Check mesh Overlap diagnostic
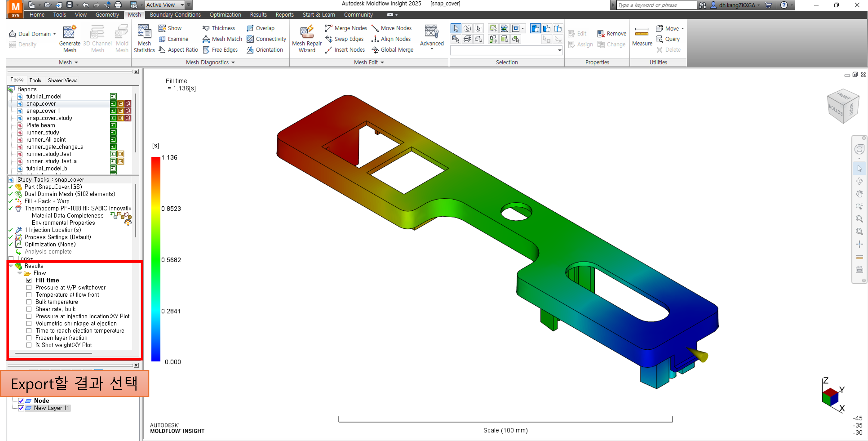 tap(260, 28)
